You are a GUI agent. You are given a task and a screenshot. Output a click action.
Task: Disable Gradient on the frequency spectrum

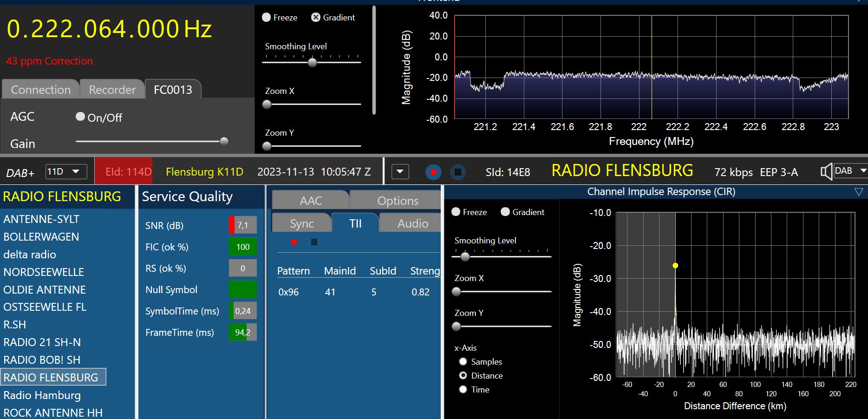coord(316,18)
